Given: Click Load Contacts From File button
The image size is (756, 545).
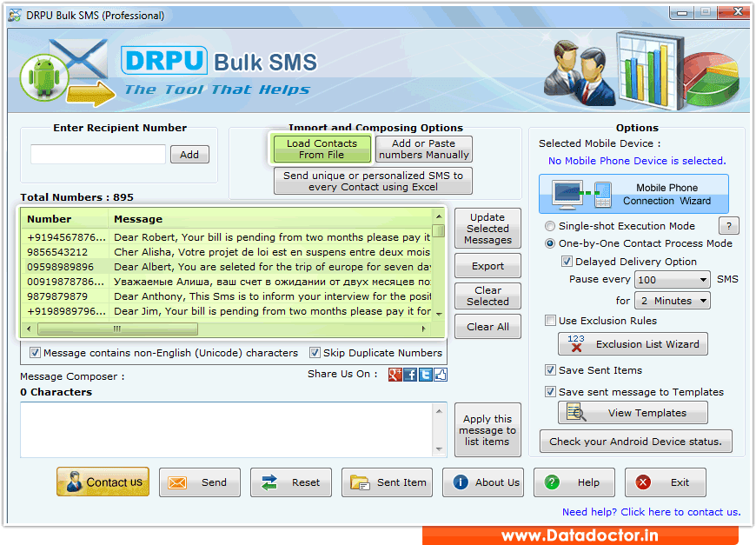Looking at the screenshot, I should click(322, 149).
